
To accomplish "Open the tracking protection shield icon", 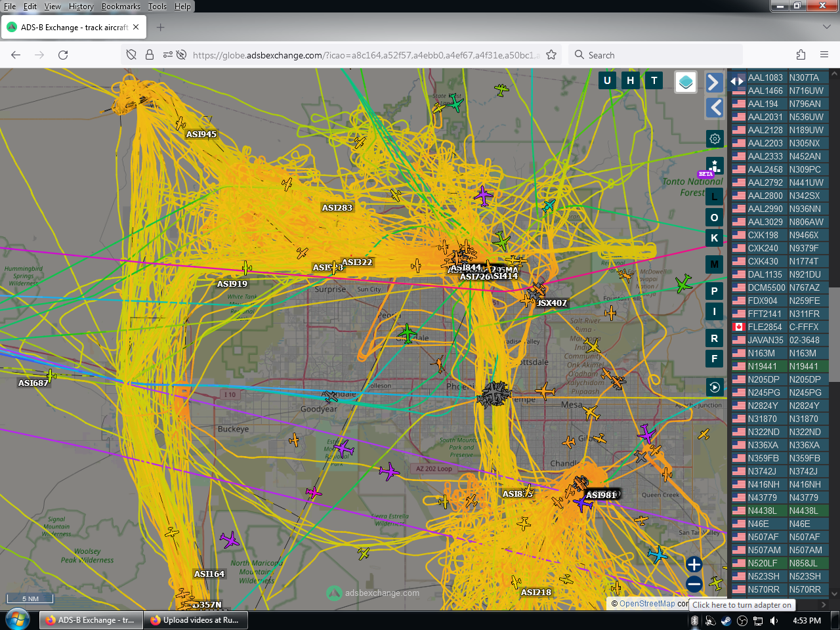I will [131, 55].
